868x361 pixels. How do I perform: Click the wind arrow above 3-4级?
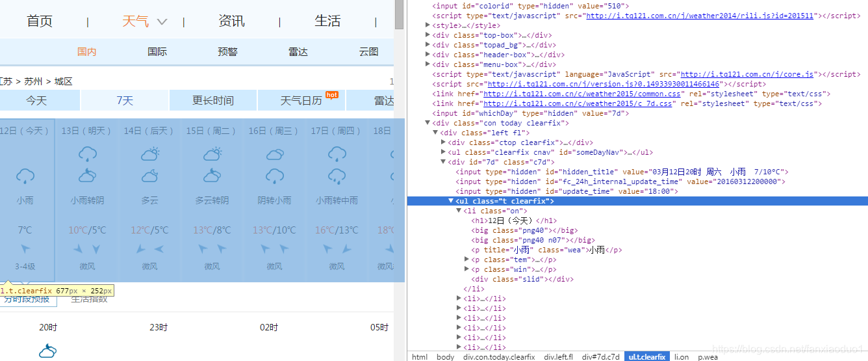25,249
